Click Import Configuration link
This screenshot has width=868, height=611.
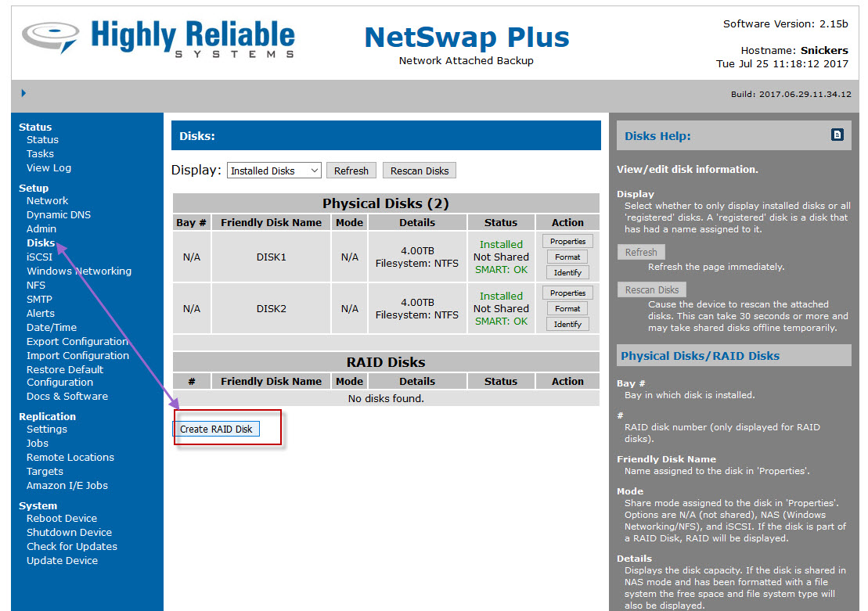(77, 356)
